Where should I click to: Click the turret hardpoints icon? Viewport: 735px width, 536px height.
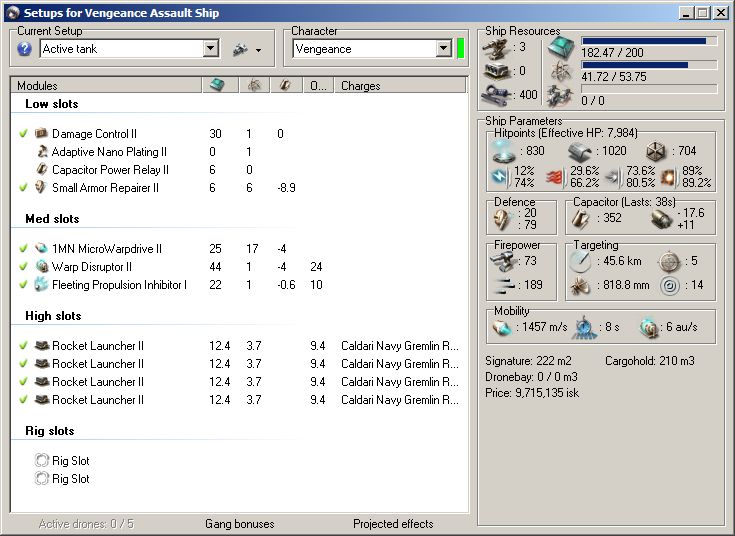tap(496, 47)
